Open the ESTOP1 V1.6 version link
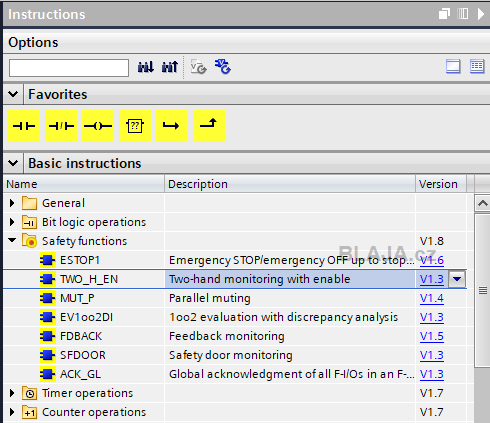This screenshot has height=423, width=490. click(432, 260)
